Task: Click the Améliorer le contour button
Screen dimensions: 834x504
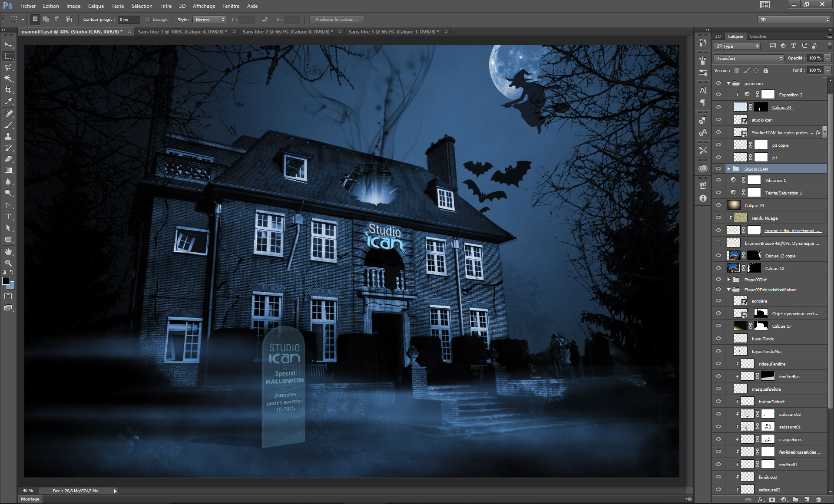Action: (x=337, y=20)
